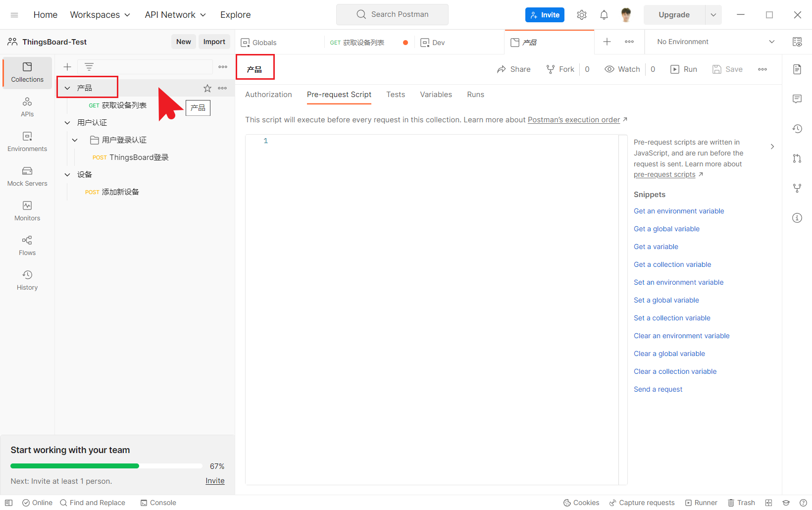Open the hamburger menu icon
812x510 pixels.
click(x=14, y=15)
